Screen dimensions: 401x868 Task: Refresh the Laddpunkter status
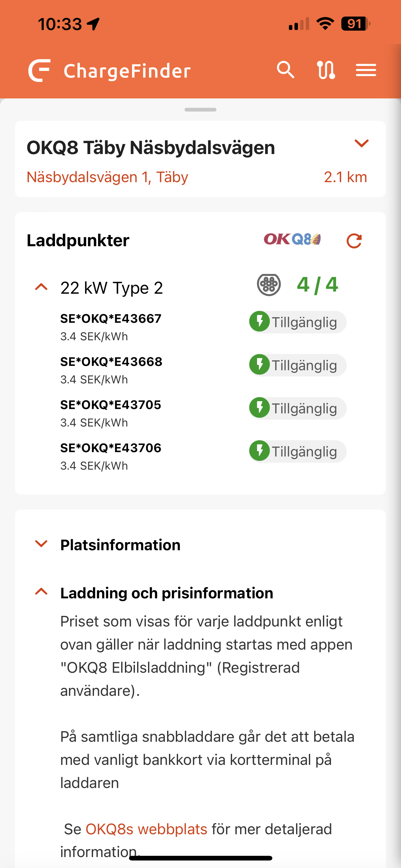[354, 241]
